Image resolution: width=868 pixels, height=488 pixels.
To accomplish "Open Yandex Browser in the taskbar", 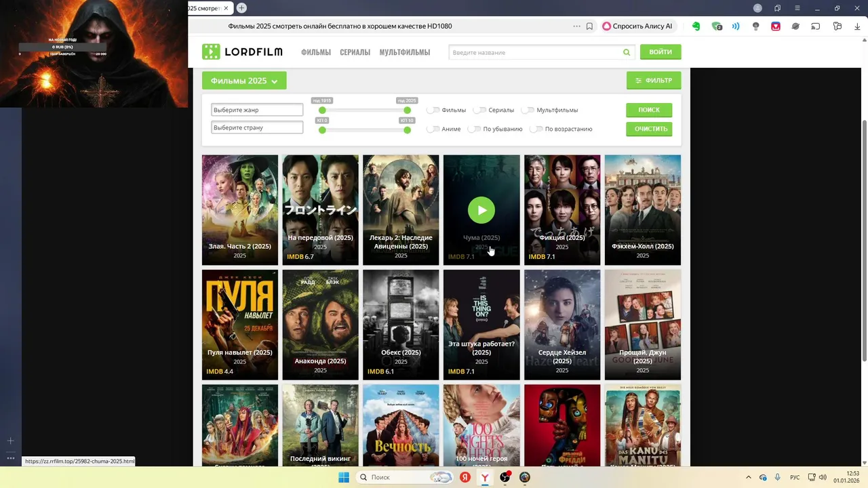I will click(x=485, y=477).
